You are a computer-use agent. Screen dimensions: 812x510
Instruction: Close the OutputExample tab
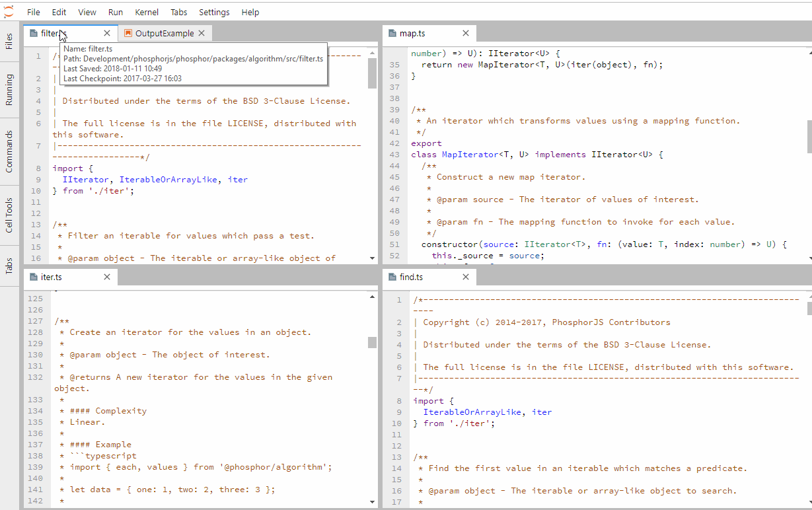click(201, 32)
